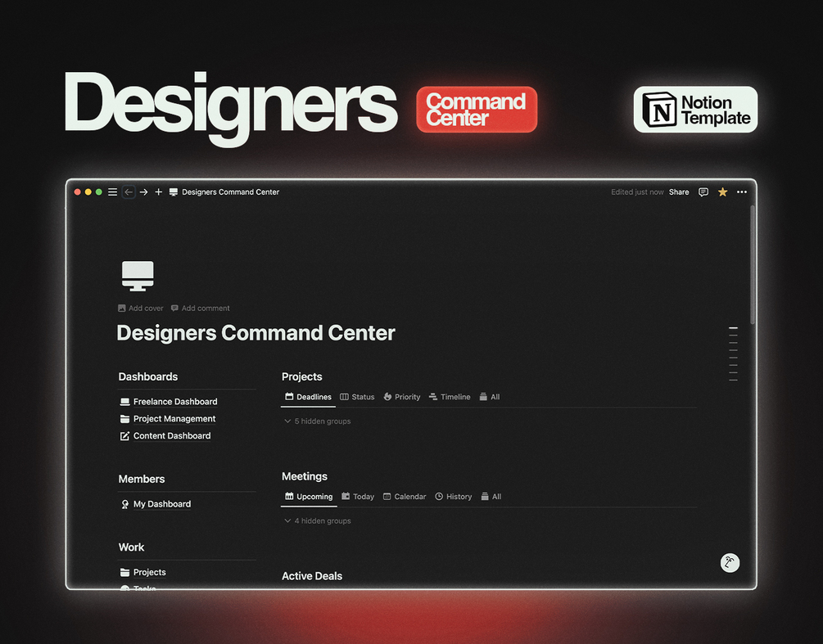Click Add cover
The image size is (823, 644).
click(x=141, y=308)
